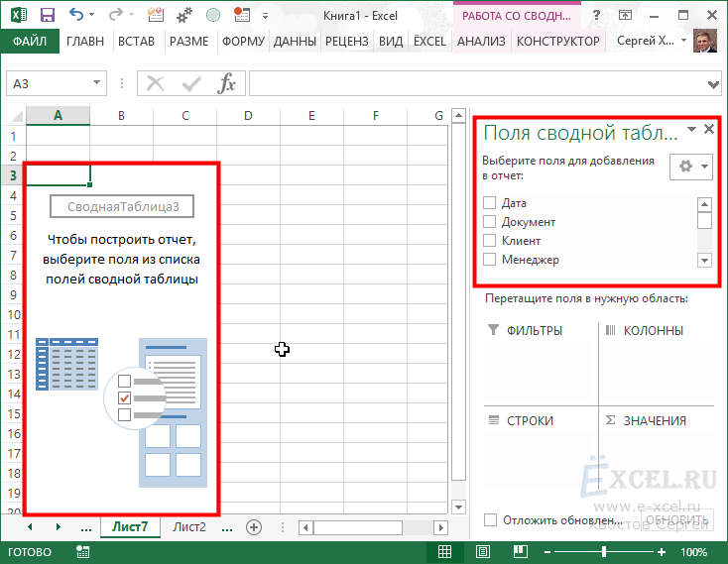Screen dimensions: 728x564
Task: Click the Excel logo icon in title bar
Action: 19,15
